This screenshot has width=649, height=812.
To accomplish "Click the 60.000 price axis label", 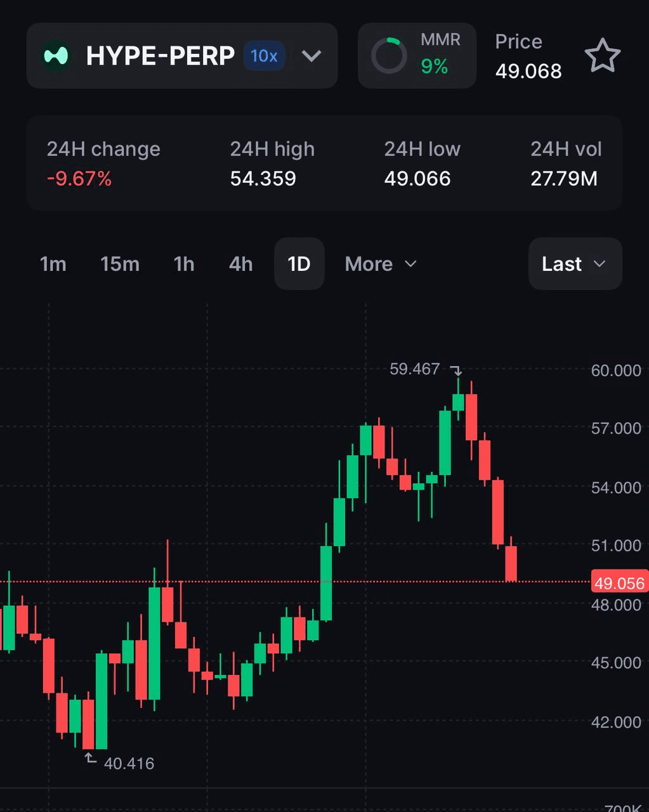I will click(x=616, y=370).
